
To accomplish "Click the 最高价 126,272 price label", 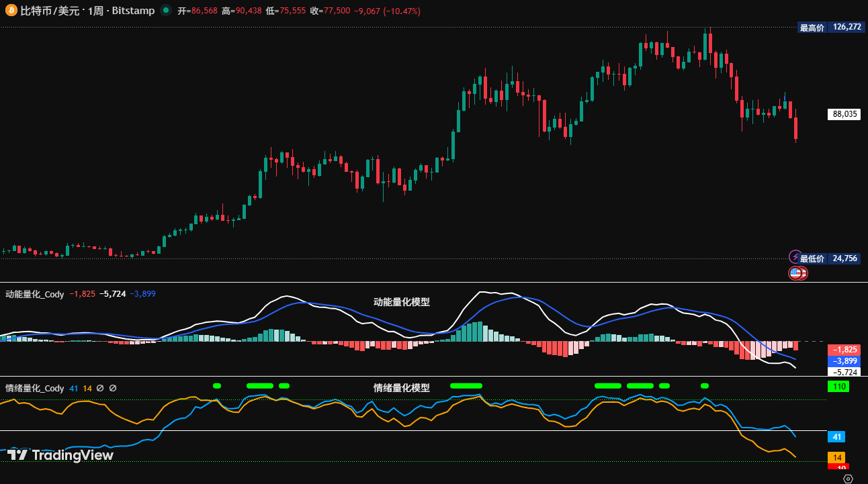I will tap(830, 28).
